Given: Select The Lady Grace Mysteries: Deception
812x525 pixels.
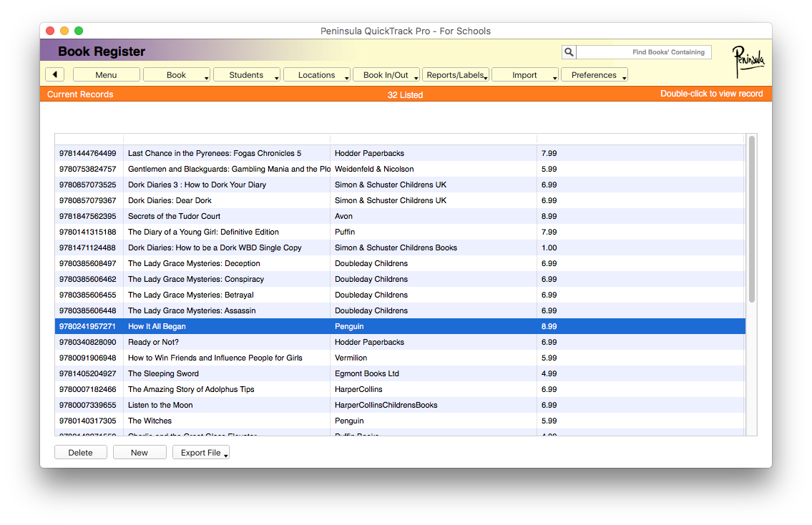Looking at the screenshot, I should (400, 263).
